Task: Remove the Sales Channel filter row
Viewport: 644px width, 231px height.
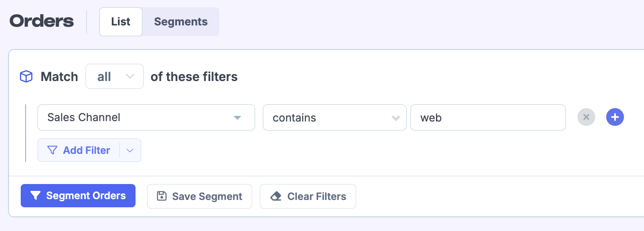Action: [586, 117]
